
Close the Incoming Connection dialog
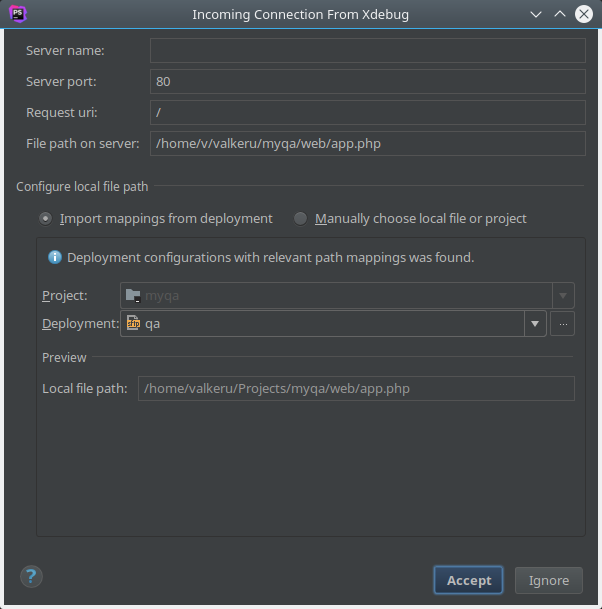[x=583, y=14]
